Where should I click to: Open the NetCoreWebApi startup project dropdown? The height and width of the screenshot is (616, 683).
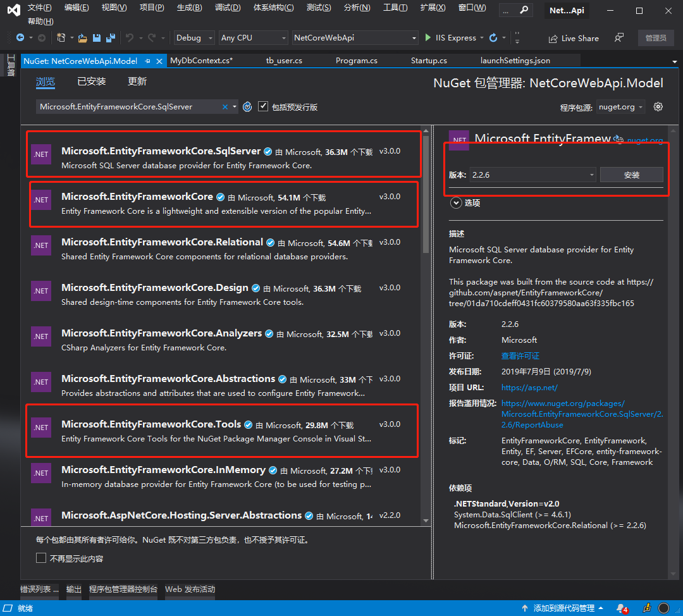(x=355, y=38)
